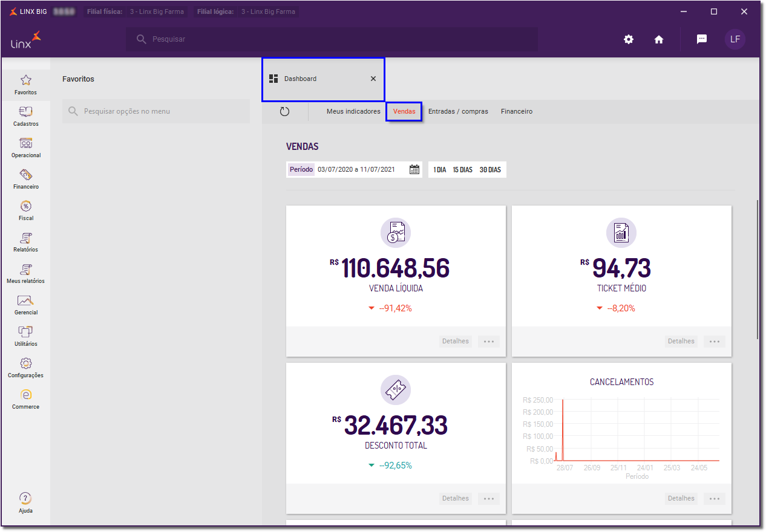Click the Filial lógica label in title bar
Viewport: 766px width, 532px height.
click(215, 11)
